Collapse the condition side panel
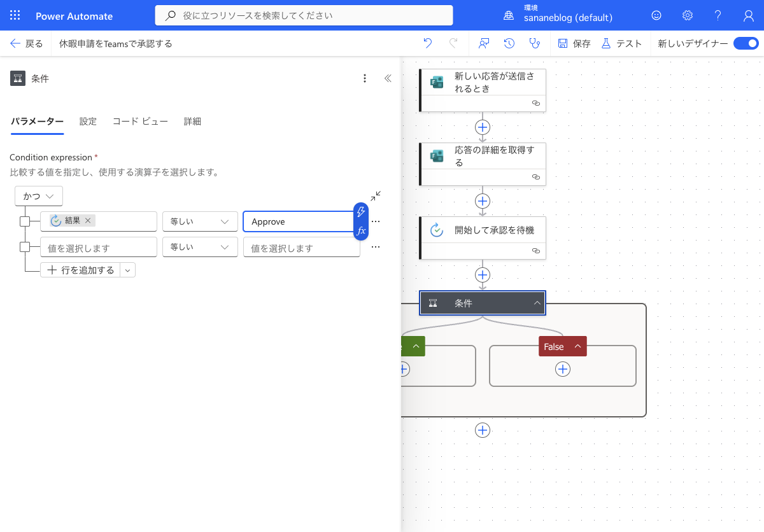 coord(388,78)
